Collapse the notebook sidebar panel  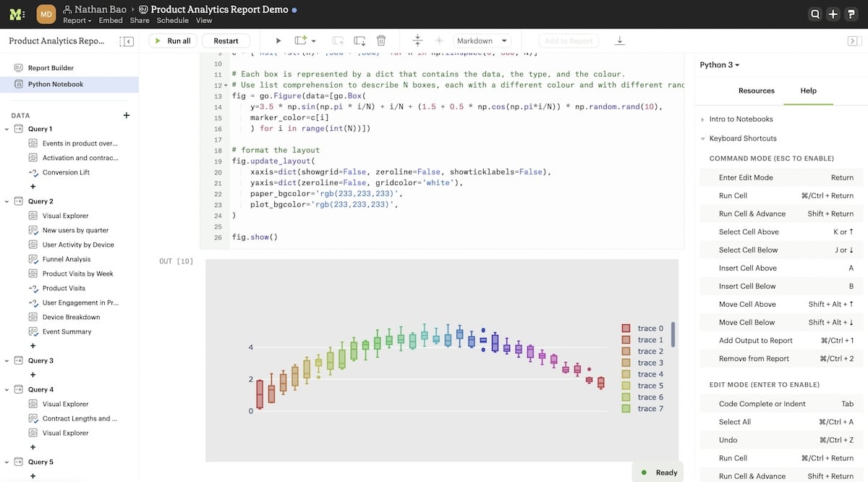[127, 41]
